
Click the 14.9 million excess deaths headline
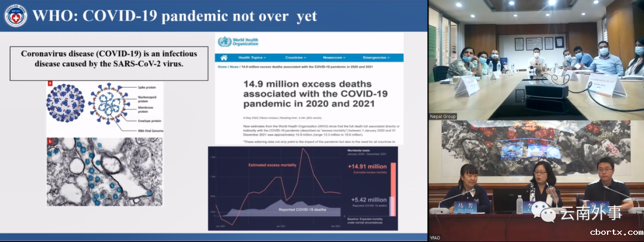[x=308, y=94]
